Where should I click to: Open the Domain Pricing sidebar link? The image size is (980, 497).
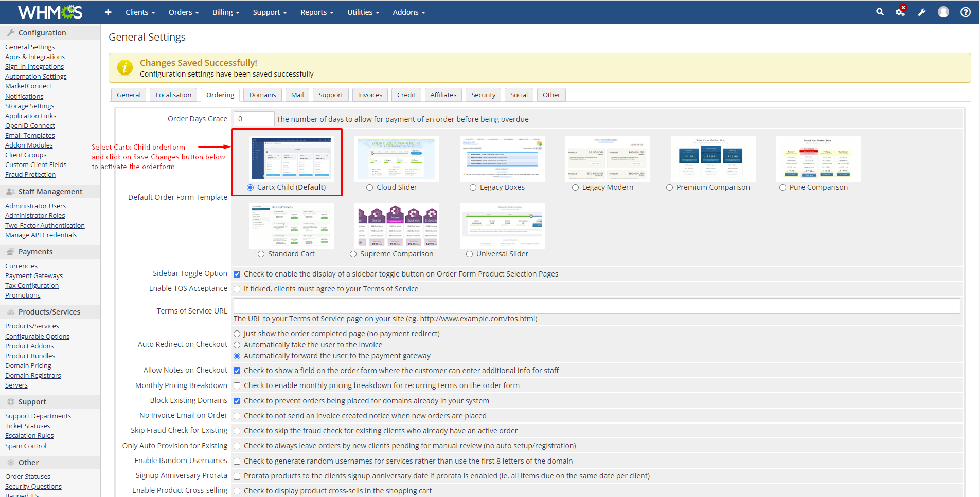click(x=28, y=366)
